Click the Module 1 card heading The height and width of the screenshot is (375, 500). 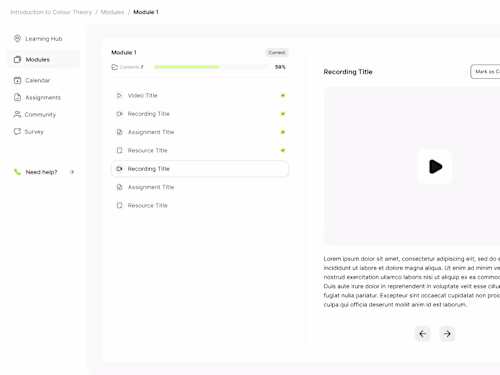tap(124, 52)
